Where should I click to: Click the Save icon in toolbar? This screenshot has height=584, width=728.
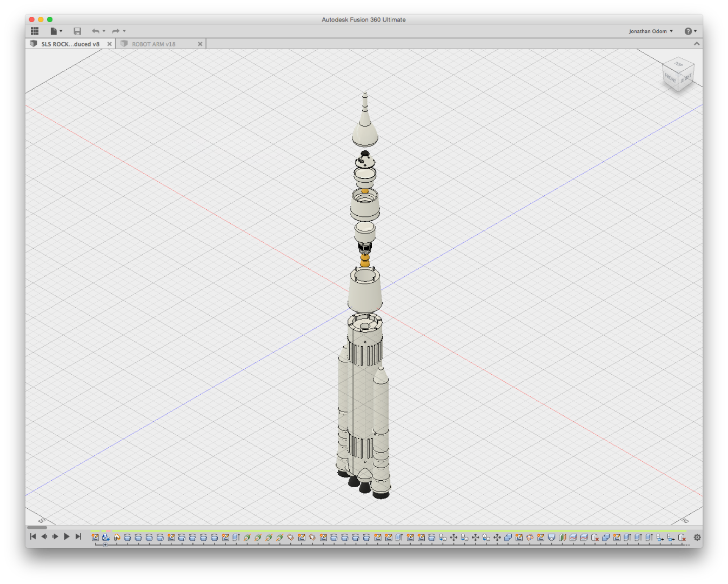pyautogui.click(x=77, y=31)
